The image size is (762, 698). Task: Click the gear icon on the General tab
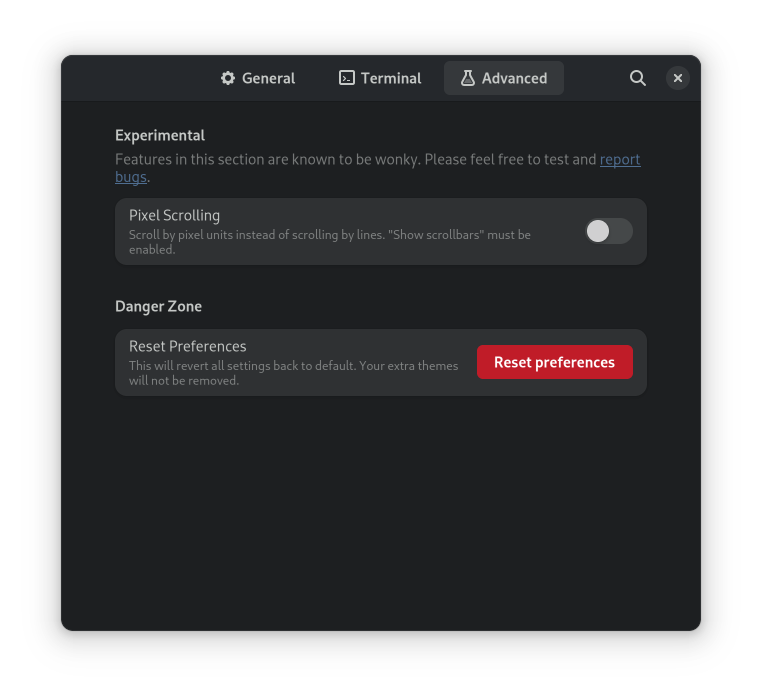click(228, 78)
